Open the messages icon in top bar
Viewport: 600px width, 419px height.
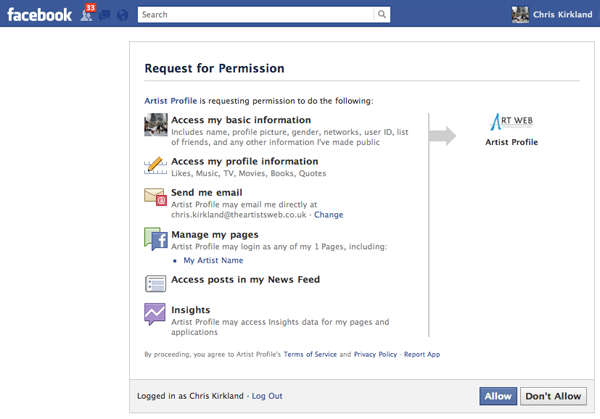(104, 15)
